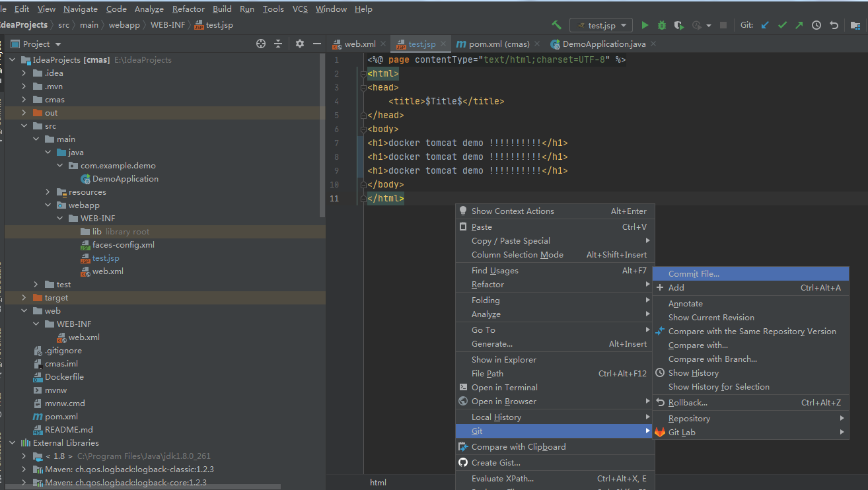The image size is (868, 490).
Task: Collapse External Libraries node
Action: (12, 442)
